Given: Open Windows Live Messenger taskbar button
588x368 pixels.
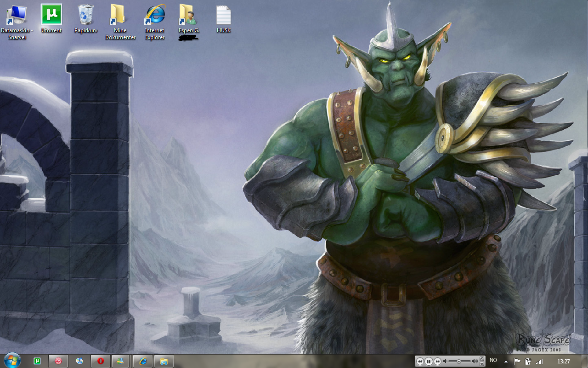Looking at the screenshot, I should click(121, 361).
